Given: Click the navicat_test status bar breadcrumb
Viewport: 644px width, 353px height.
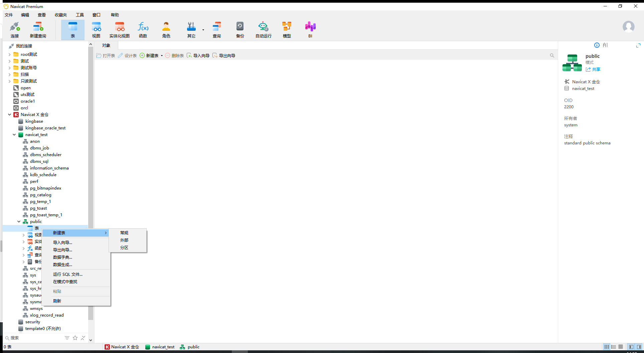Looking at the screenshot, I should [160, 347].
